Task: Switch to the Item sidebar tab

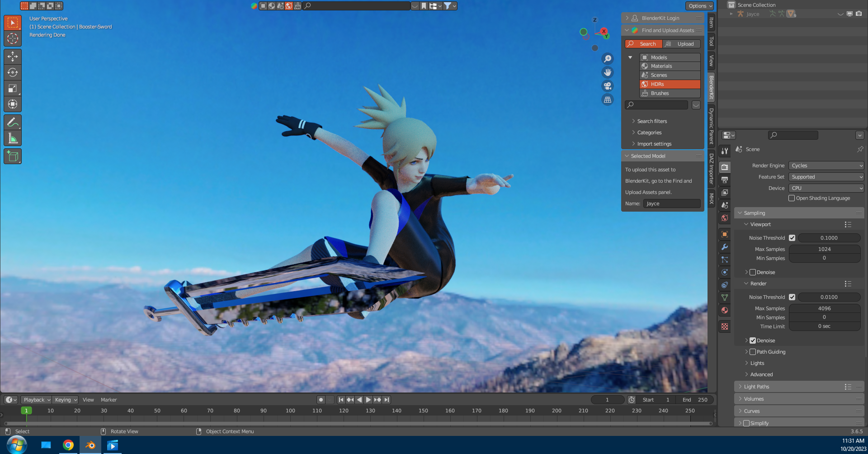Action: (711, 22)
